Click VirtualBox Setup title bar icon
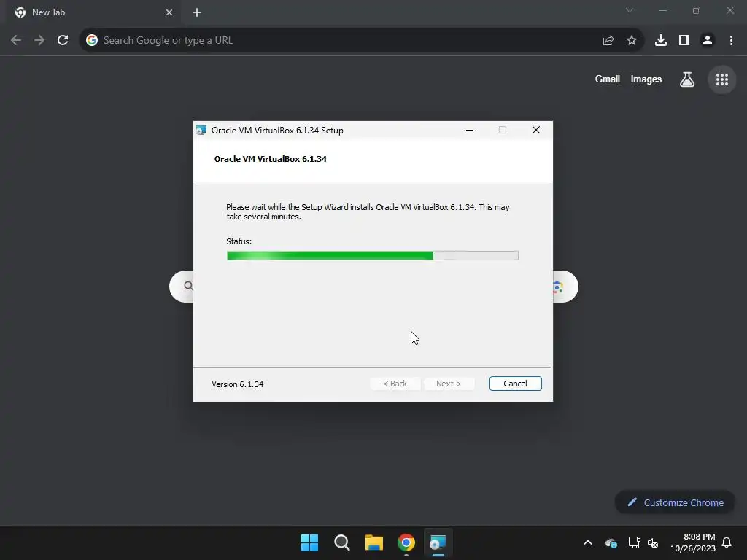 (x=201, y=130)
